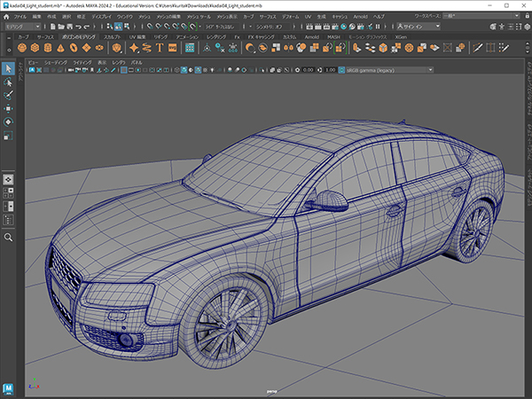532x399 pixels.
Task: Create a polygon sphere from the shelf
Action: pos(22,48)
